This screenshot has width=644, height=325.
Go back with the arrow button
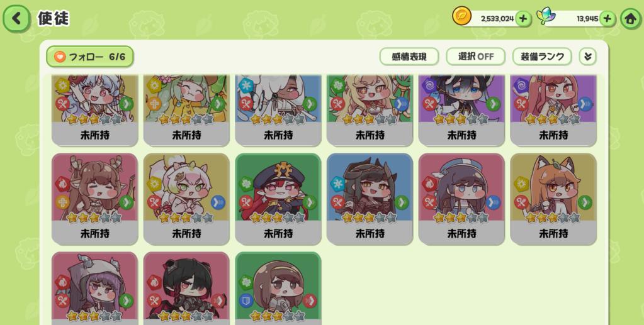17,18
